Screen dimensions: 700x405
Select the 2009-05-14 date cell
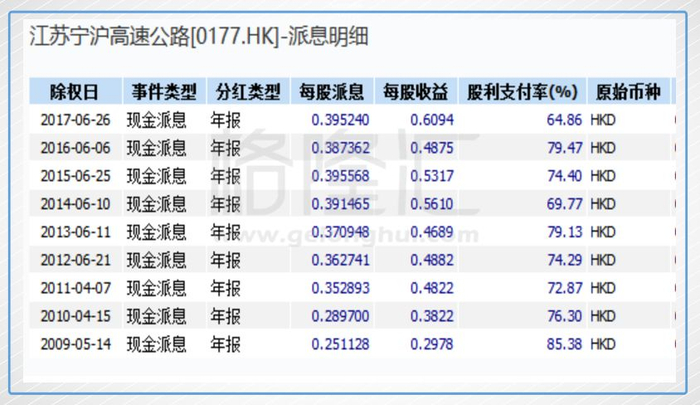tap(75, 344)
